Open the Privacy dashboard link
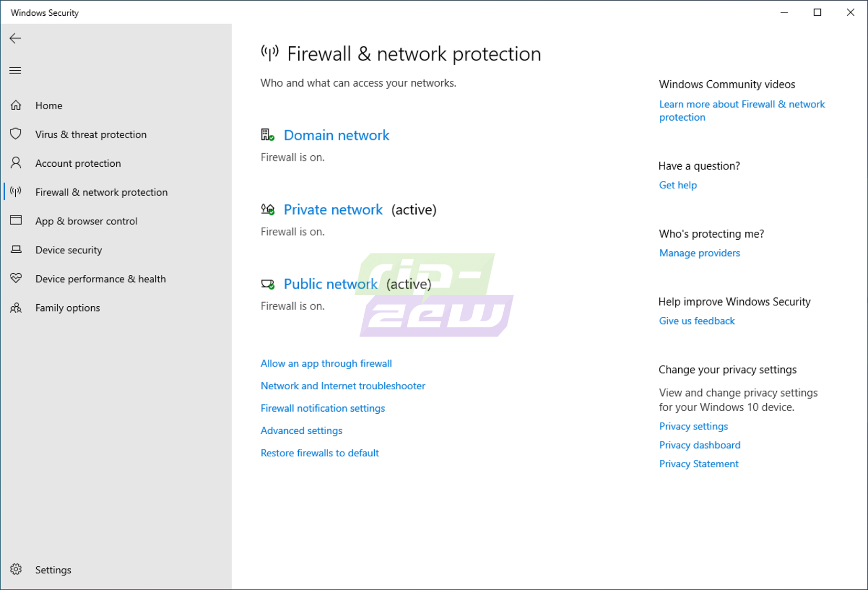868x590 pixels. click(699, 445)
